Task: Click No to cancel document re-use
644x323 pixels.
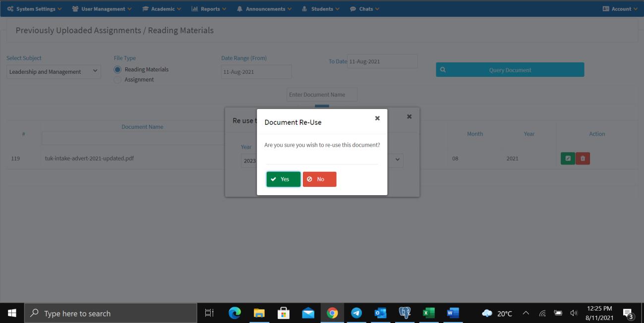Action: coord(319,179)
